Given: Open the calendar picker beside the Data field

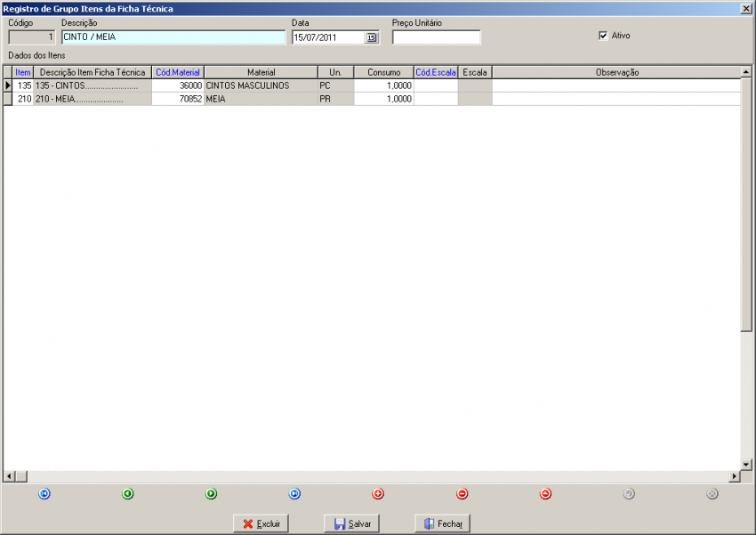Looking at the screenshot, I should click(x=371, y=37).
